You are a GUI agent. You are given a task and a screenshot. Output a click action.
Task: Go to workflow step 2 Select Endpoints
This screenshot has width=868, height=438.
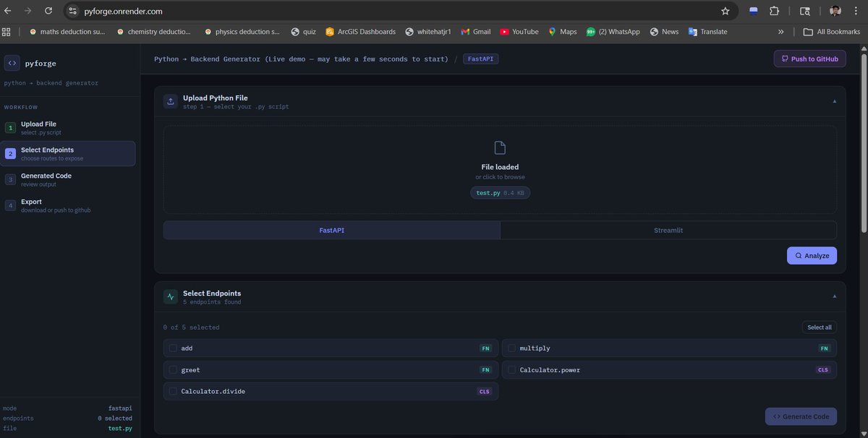point(68,154)
